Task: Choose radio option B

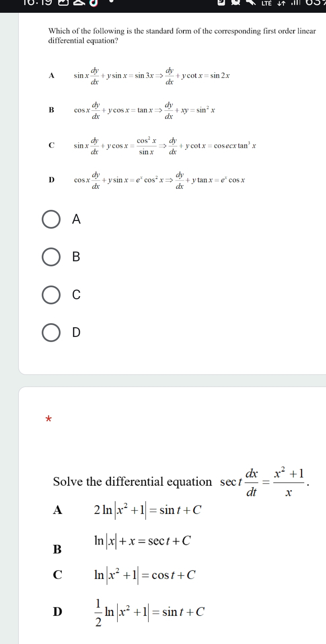Action: (x=51, y=257)
